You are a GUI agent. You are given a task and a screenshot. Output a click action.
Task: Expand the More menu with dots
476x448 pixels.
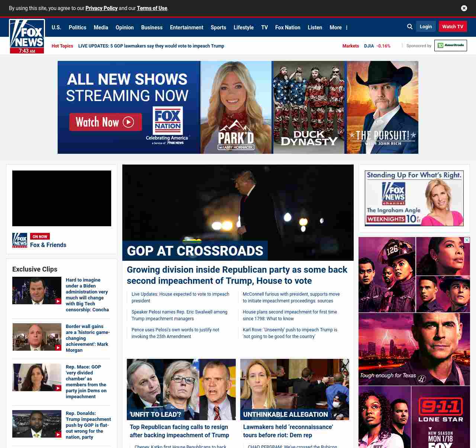click(338, 27)
